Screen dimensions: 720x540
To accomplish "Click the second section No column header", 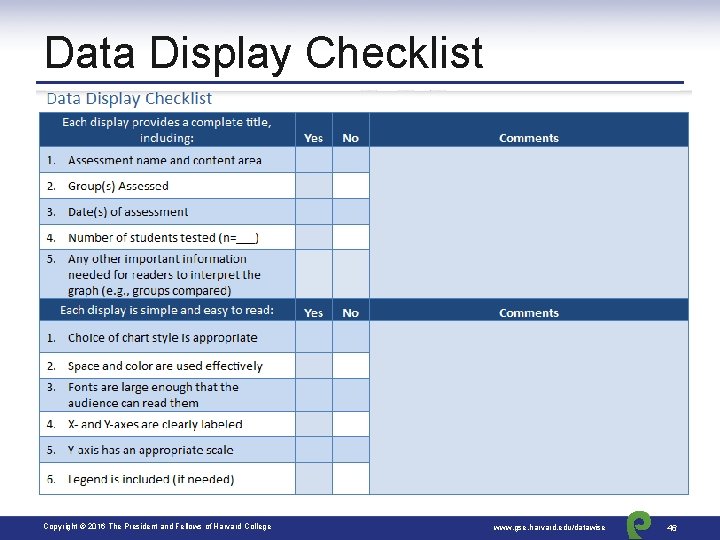I will tap(350, 313).
